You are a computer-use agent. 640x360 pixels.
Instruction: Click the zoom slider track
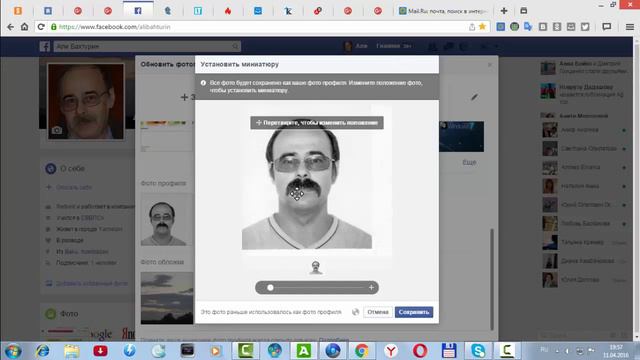321,287
